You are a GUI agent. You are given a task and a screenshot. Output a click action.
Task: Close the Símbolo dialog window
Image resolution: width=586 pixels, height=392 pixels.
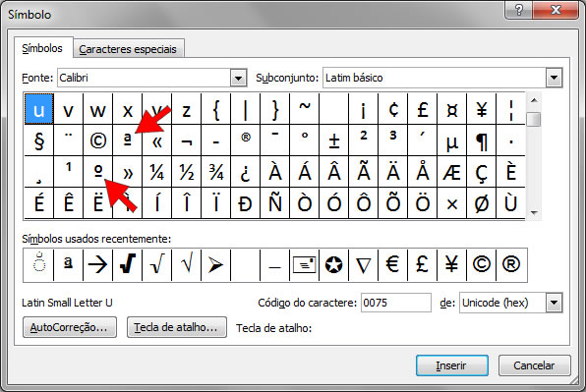556,10
